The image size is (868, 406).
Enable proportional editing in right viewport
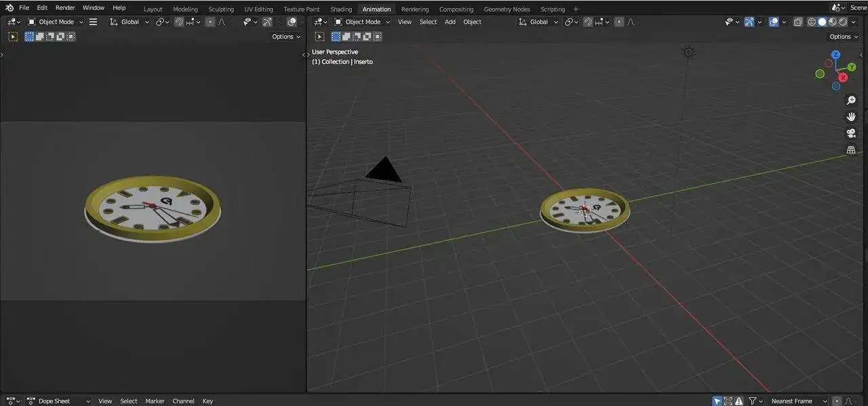click(618, 22)
